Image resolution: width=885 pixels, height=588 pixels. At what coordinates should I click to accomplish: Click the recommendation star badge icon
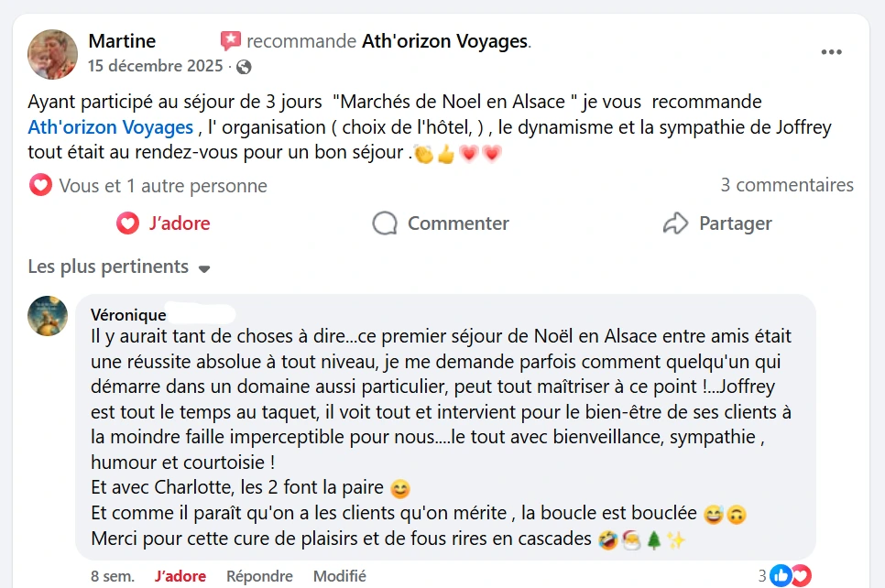[x=230, y=41]
